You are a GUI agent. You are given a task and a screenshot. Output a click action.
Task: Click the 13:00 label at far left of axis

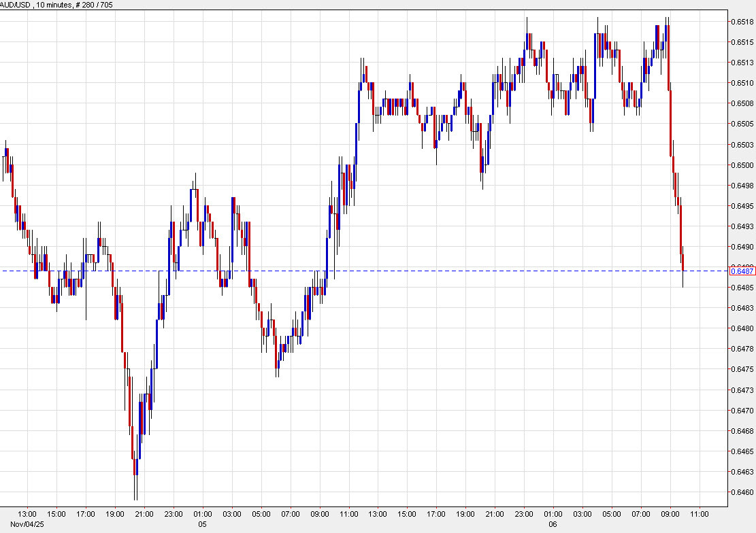click(28, 515)
